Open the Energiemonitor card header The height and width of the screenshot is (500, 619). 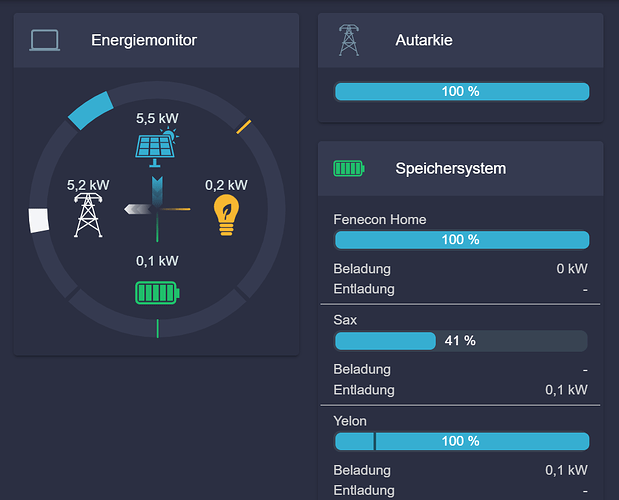pos(156,40)
